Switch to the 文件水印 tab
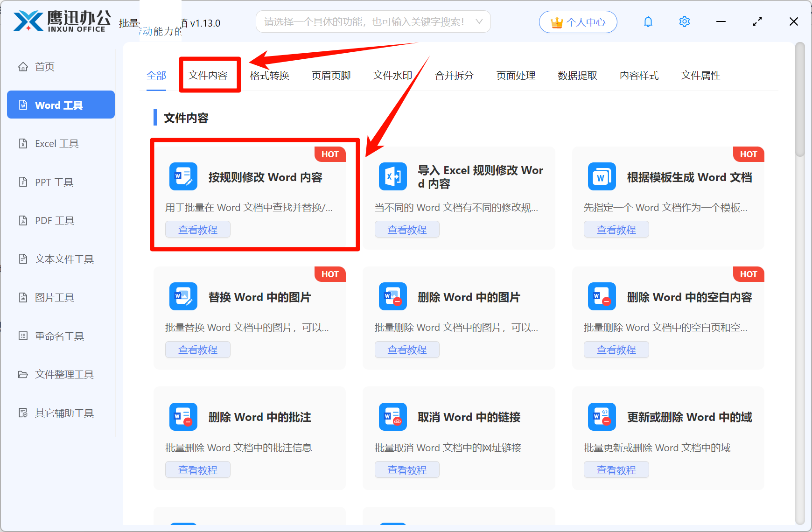This screenshot has width=812, height=532. tap(392, 76)
